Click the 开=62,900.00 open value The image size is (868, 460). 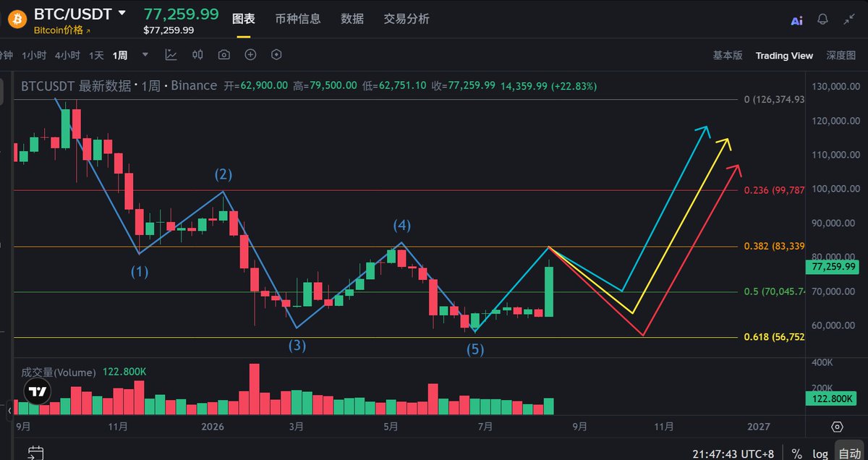(x=255, y=85)
